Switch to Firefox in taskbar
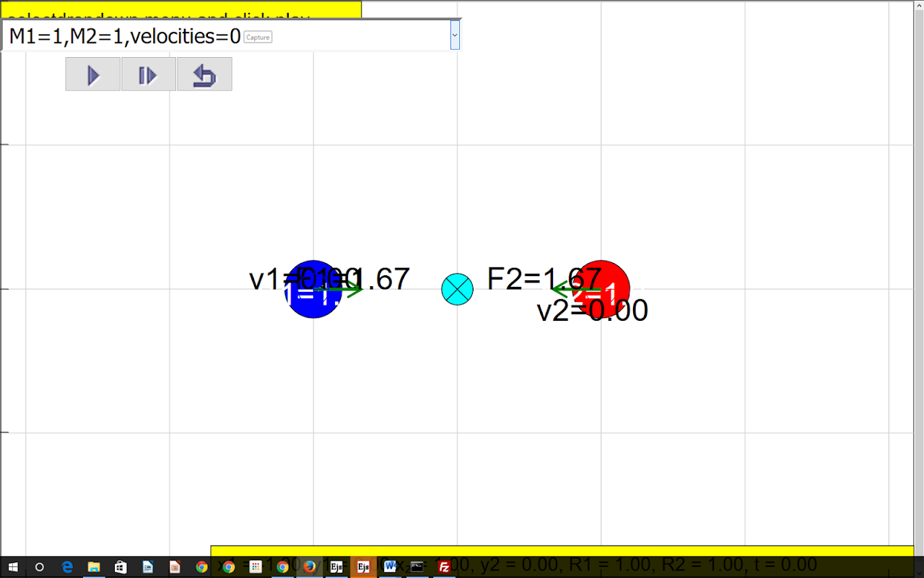 tap(309, 567)
